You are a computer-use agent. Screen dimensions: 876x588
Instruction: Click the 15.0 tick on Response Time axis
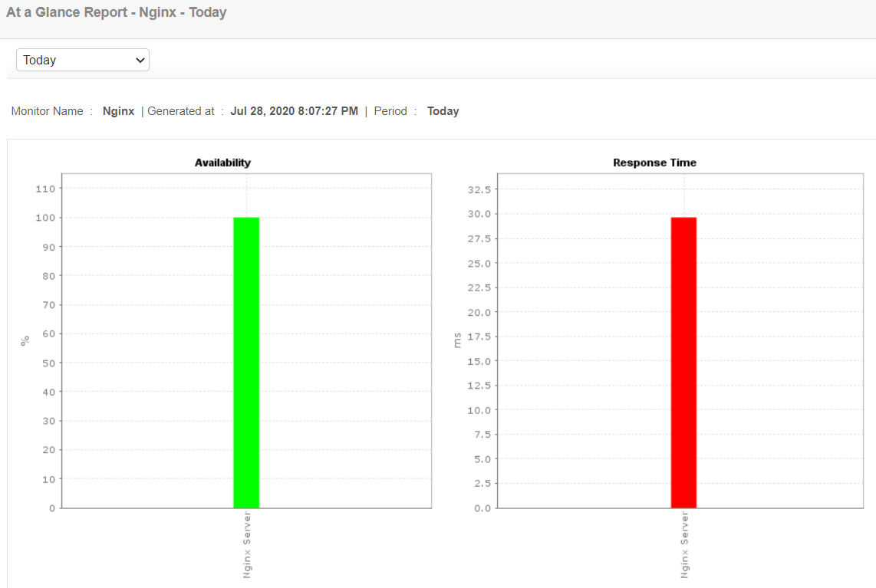coord(479,361)
